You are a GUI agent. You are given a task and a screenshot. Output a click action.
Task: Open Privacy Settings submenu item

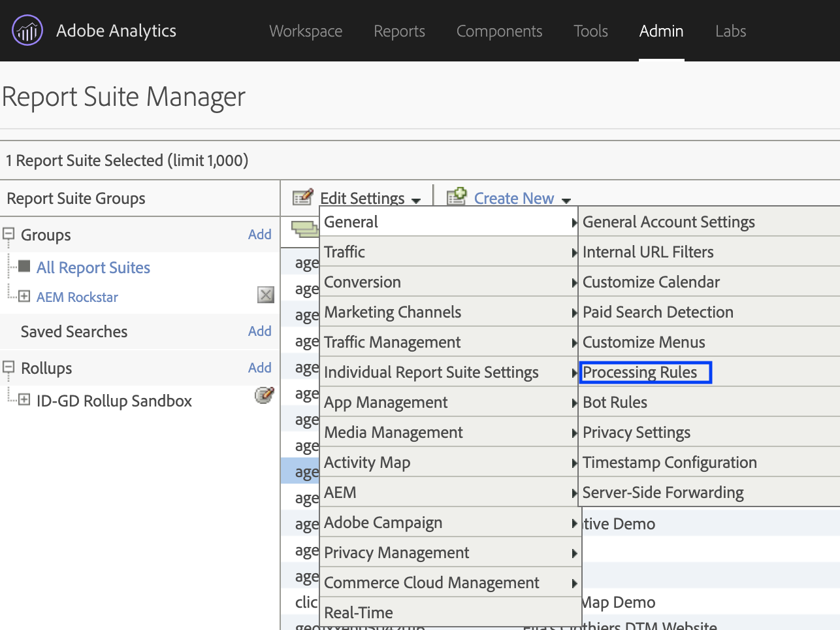(x=709, y=432)
